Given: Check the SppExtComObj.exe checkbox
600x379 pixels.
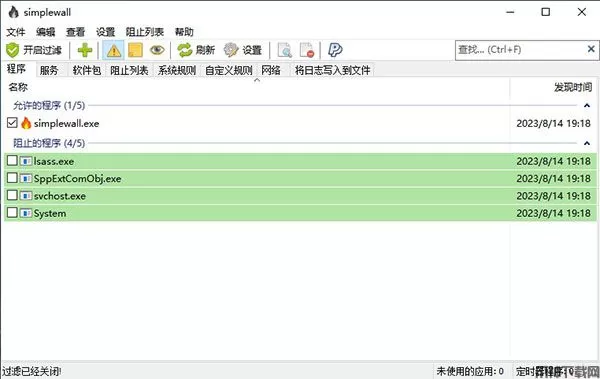Looking at the screenshot, I should pos(12,178).
